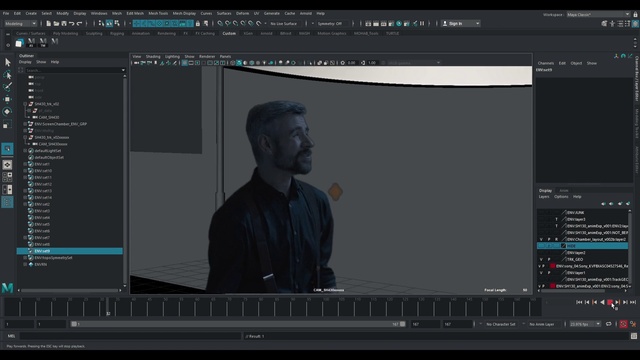Click the create new layer icon
640x360 pixels.
(620, 203)
